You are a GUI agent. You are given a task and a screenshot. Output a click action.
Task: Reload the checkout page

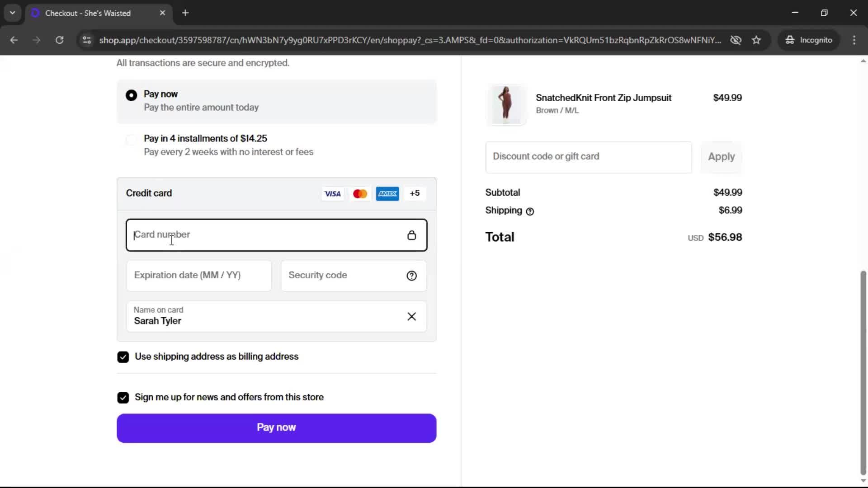tap(59, 40)
